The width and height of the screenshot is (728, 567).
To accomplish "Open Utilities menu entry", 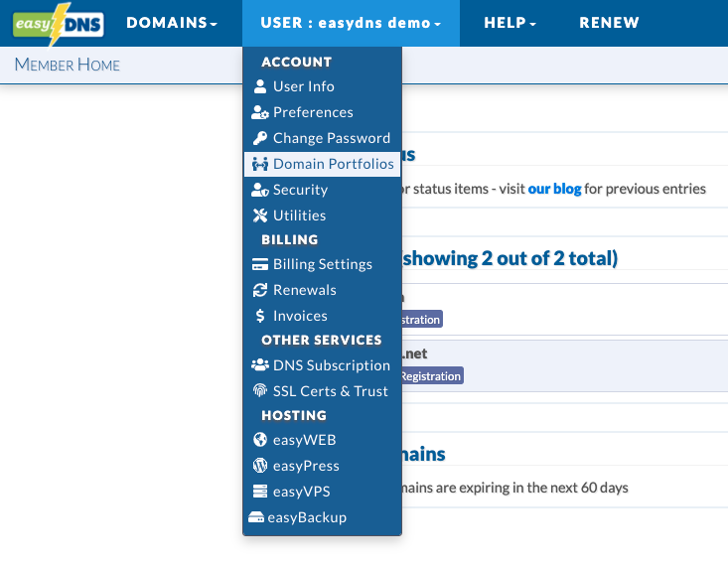I will 322,215.
